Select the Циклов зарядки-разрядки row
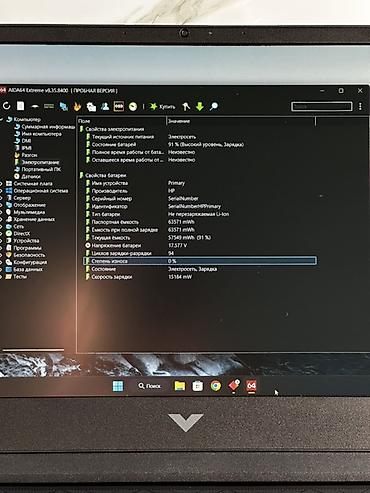 (x=200, y=253)
